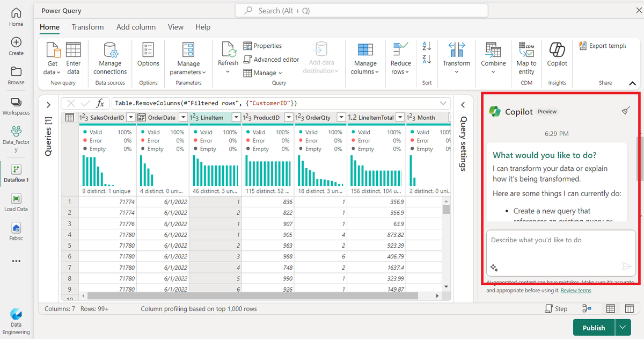Open query Properties
Screen dimensions: 644x339
(x=262, y=46)
